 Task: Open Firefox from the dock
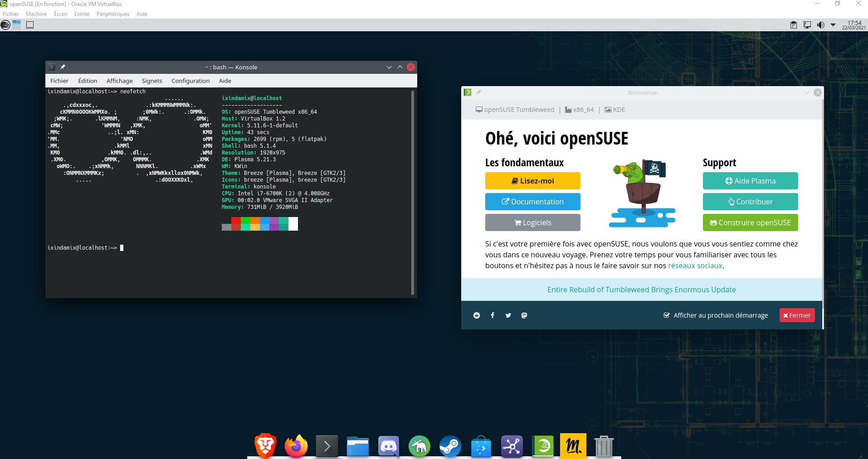tap(296, 446)
